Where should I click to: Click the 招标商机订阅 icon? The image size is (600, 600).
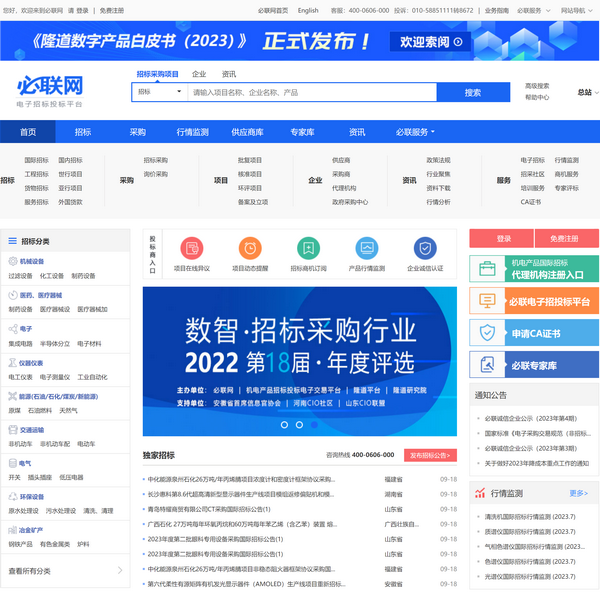[x=309, y=248]
